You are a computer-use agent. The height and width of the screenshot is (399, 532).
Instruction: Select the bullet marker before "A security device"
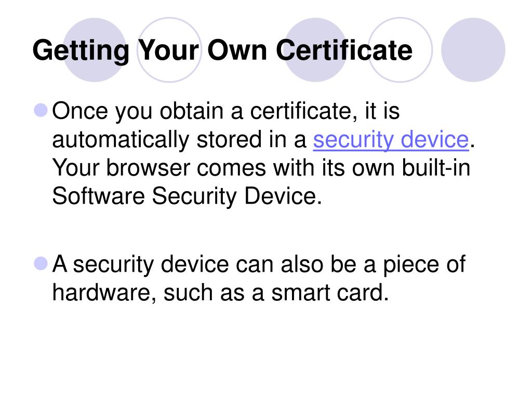coord(41,263)
